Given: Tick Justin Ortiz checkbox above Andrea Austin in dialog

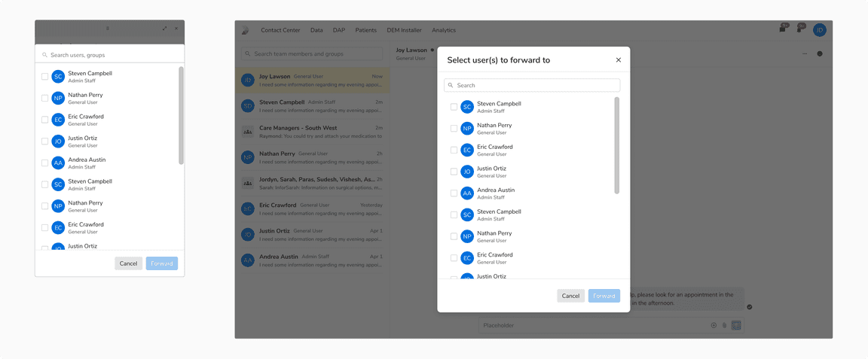Looking at the screenshot, I should pos(454,172).
